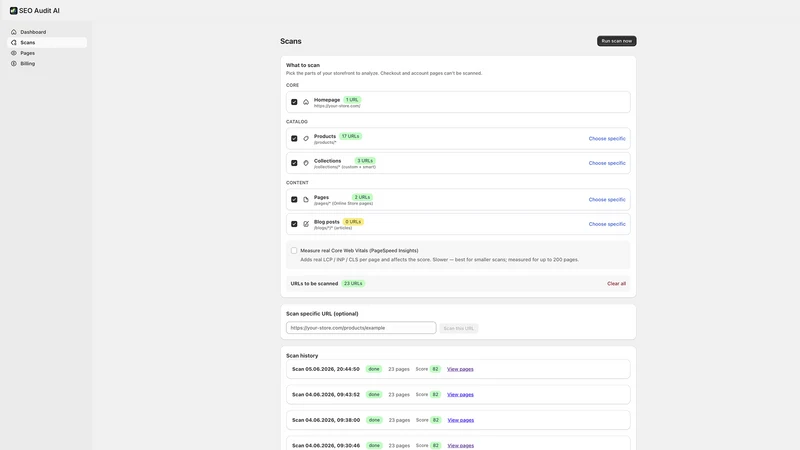The width and height of the screenshot is (800, 450).
Task: Click the 'What to scan' heading
Action: (303, 65)
